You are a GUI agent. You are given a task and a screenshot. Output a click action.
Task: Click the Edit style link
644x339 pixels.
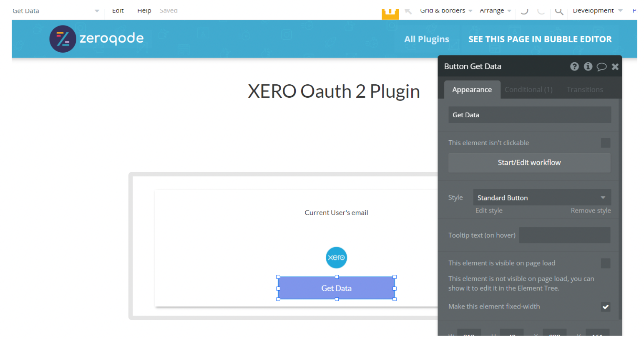click(489, 210)
